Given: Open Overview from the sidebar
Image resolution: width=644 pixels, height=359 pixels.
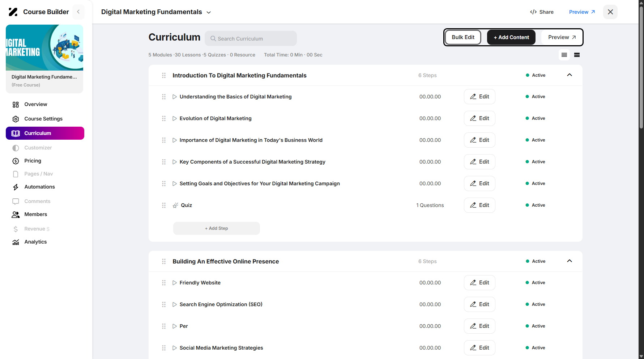Looking at the screenshot, I should tap(36, 104).
